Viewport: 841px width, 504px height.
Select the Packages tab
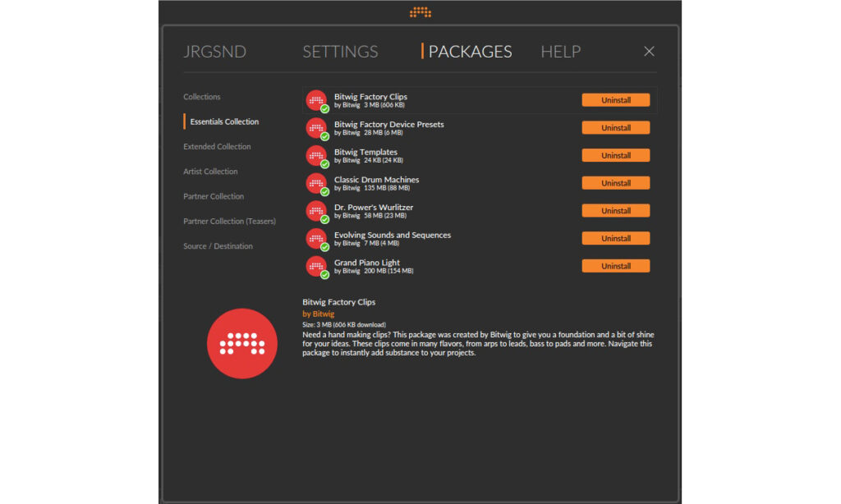[x=470, y=52]
